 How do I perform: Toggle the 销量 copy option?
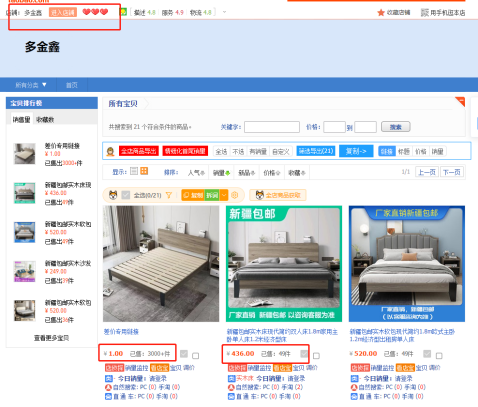click(438, 152)
